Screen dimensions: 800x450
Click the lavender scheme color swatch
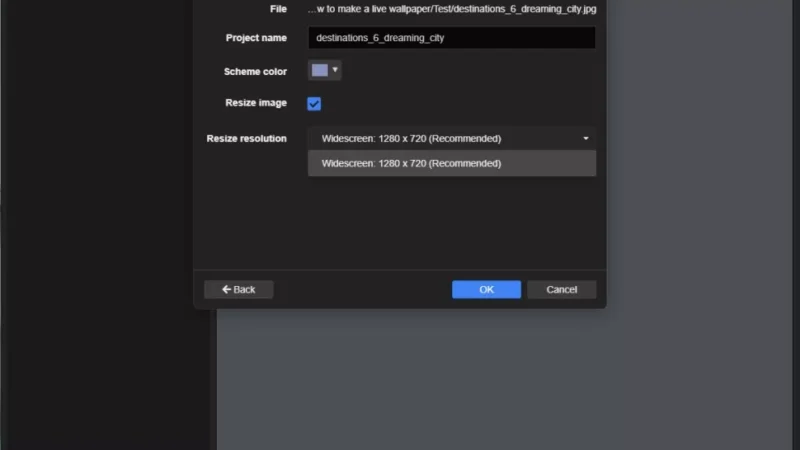tap(319, 70)
